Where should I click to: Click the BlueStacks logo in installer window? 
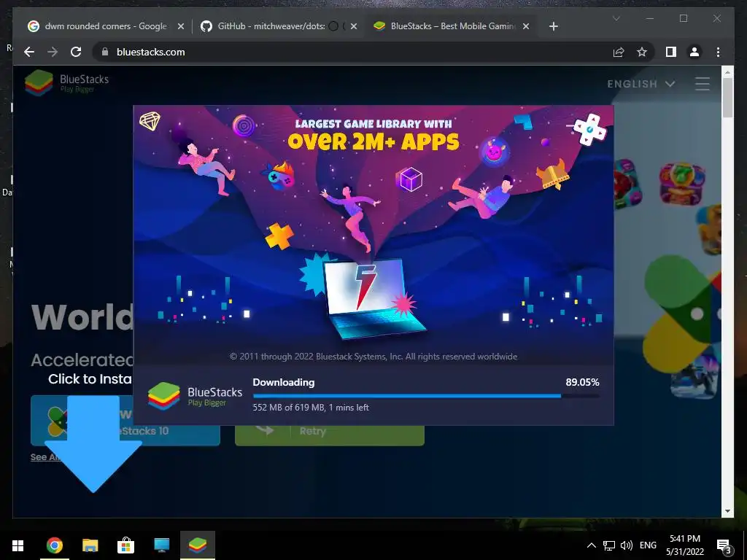click(194, 396)
